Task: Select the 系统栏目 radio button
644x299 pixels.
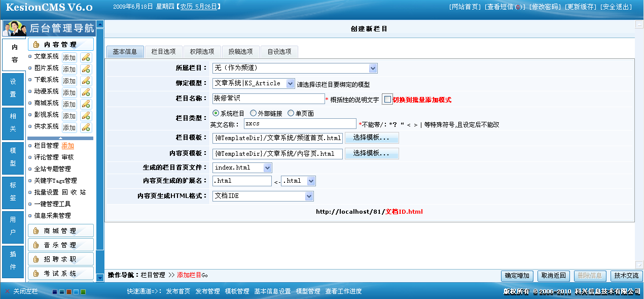Action: (x=216, y=113)
